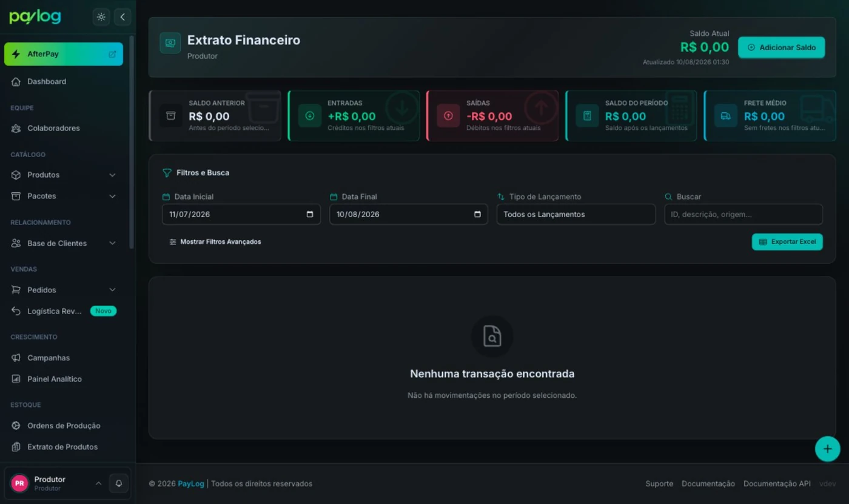The height and width of the screenshot is (504, 849).
Task: Open the Data Inicial calendar picker icon
Action: [310, 214]
